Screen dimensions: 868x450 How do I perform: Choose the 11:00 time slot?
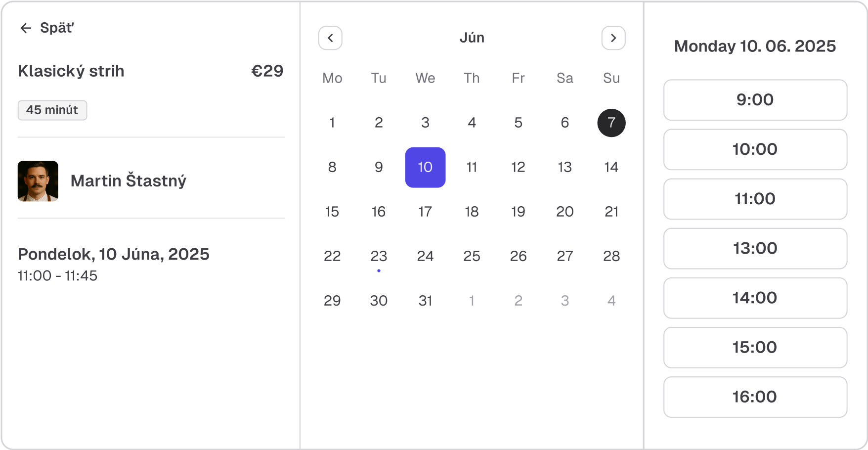[755, 199]
